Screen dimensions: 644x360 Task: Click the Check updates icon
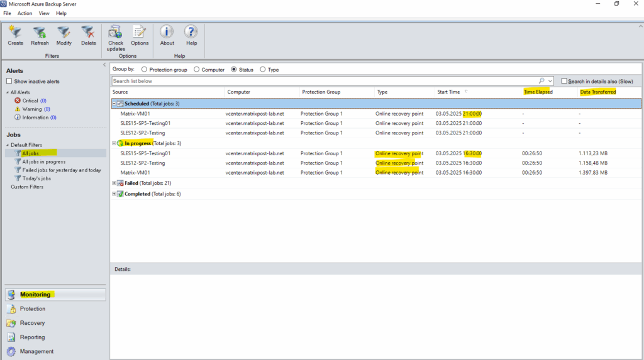tap(116, 32)
